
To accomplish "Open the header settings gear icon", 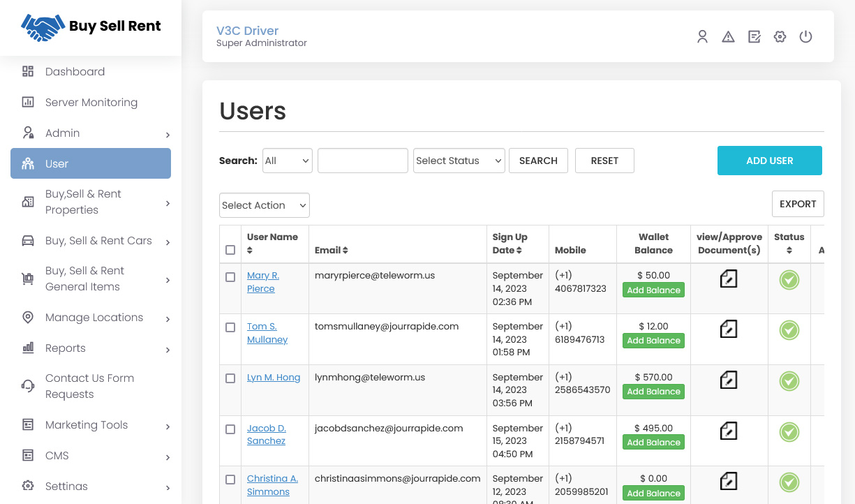I will (x=780, y=36).
